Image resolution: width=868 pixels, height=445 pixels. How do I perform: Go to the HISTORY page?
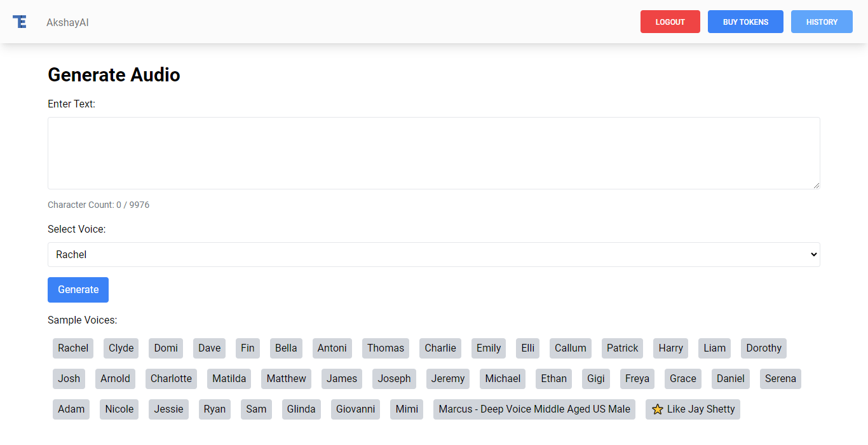(822, 22)
